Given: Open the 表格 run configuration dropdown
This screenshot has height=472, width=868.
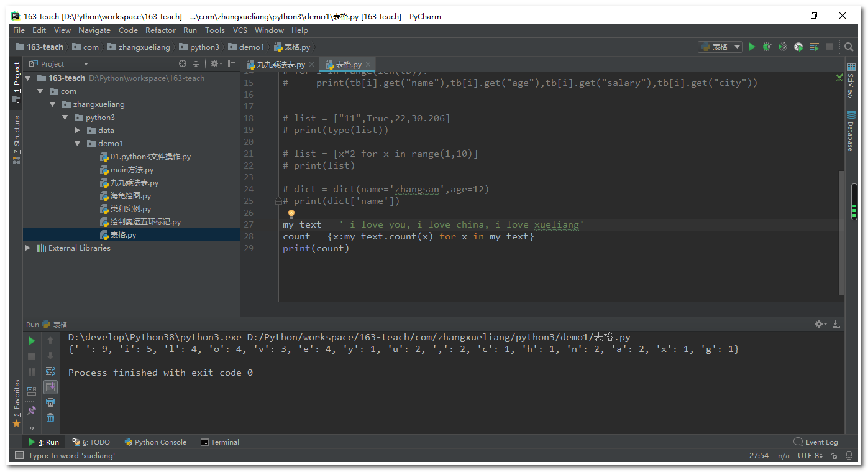Looking at the screenshot, I should 721,47.
